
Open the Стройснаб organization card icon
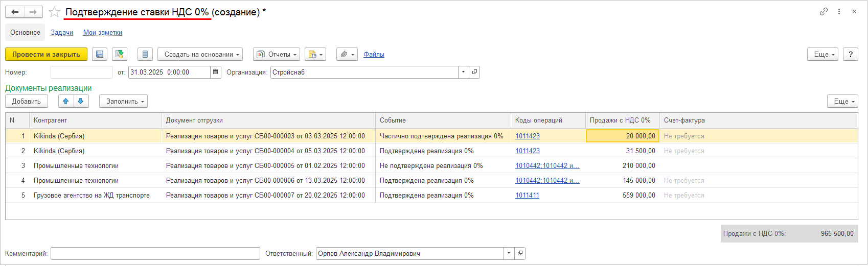(x=474, y=72)
